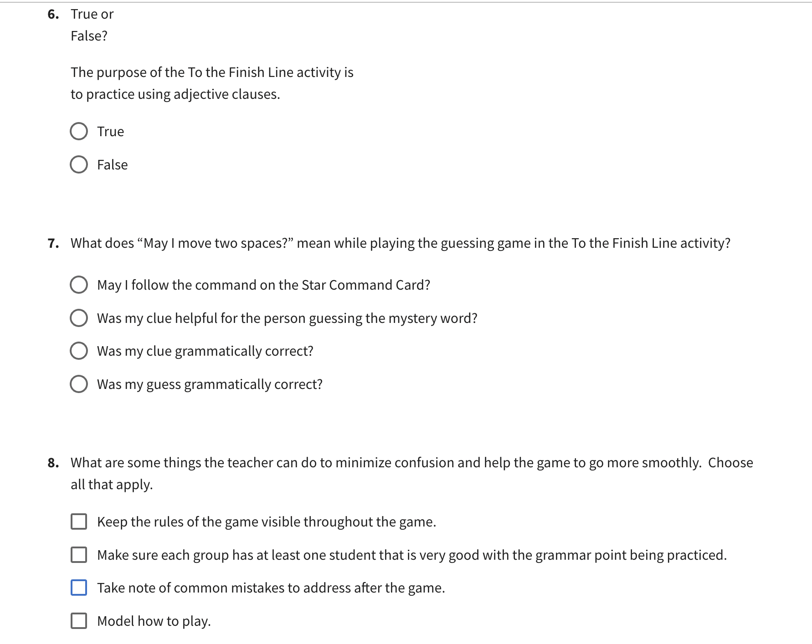
Task: Click the 'Keep the rules of the game visible' label text
Action: [267, 522]
